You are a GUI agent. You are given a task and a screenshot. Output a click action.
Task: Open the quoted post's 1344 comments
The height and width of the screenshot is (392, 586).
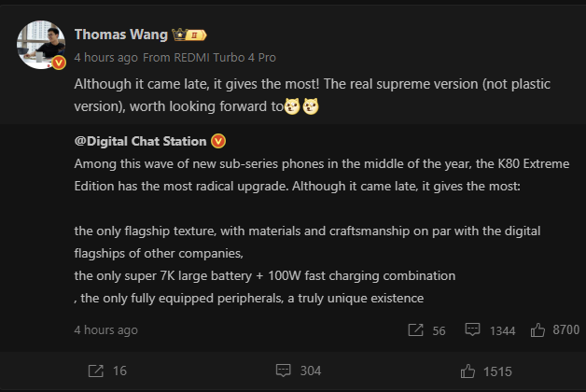pyautogui.click(x=490, y=330)
